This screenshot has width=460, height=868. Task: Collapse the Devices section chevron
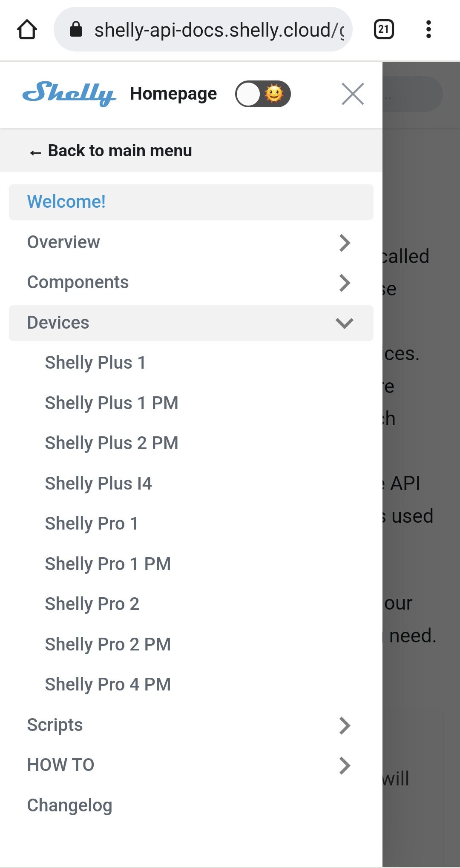coord(345,323)
